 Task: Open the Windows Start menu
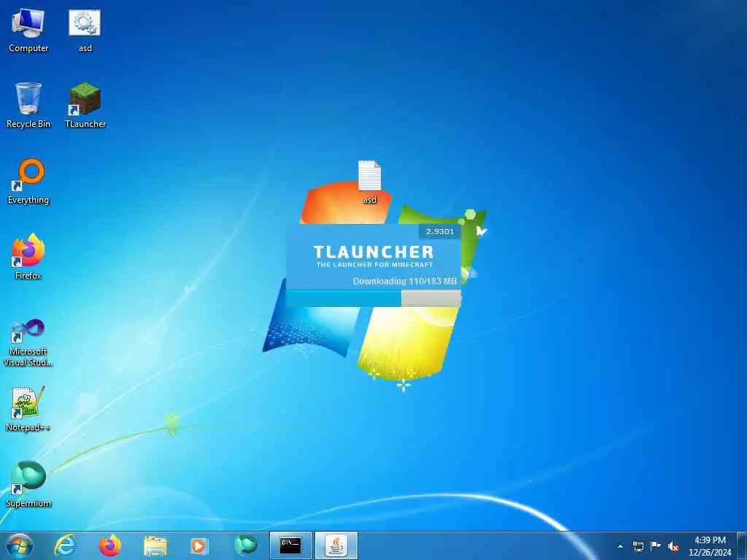(20, 545)
